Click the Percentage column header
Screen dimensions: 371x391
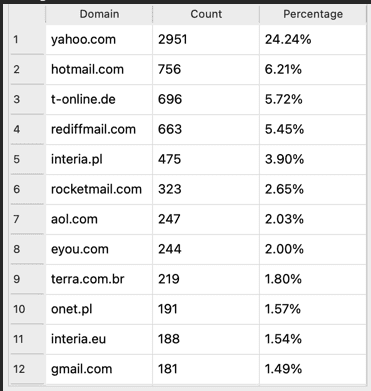tap(313, 14)
